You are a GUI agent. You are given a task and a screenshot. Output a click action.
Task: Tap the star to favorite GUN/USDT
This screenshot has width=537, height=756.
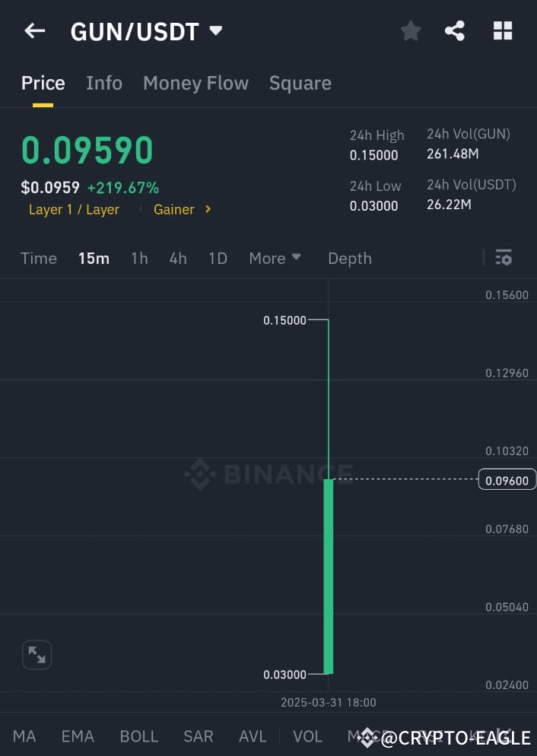click(411, 30)
